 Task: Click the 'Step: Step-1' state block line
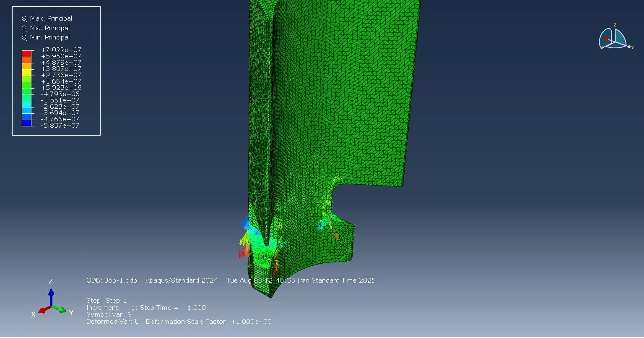point(106,301)
